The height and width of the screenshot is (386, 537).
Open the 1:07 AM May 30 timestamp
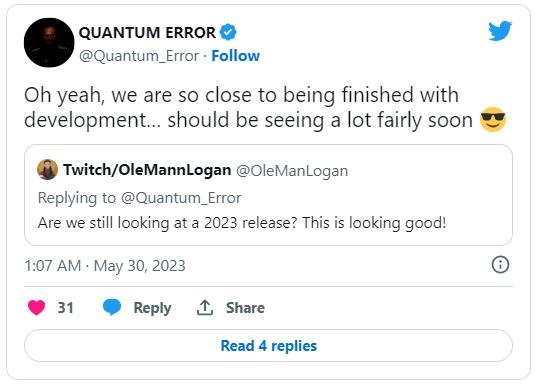[x=105, y=266]
